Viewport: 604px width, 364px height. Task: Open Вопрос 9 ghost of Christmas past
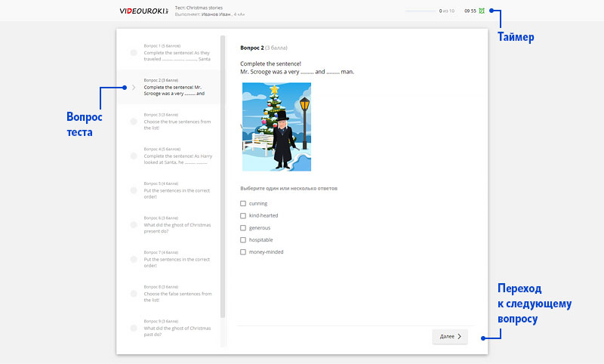tap(168, 328)
